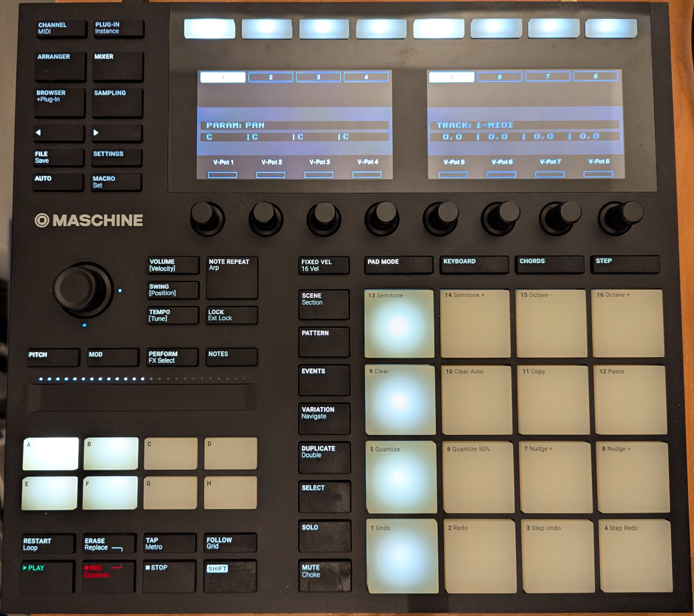Select group pad H
694x616 pixels.
point(230,493)
